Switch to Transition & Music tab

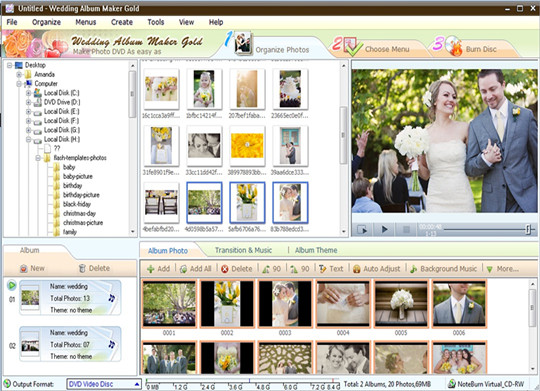(243, 250)
